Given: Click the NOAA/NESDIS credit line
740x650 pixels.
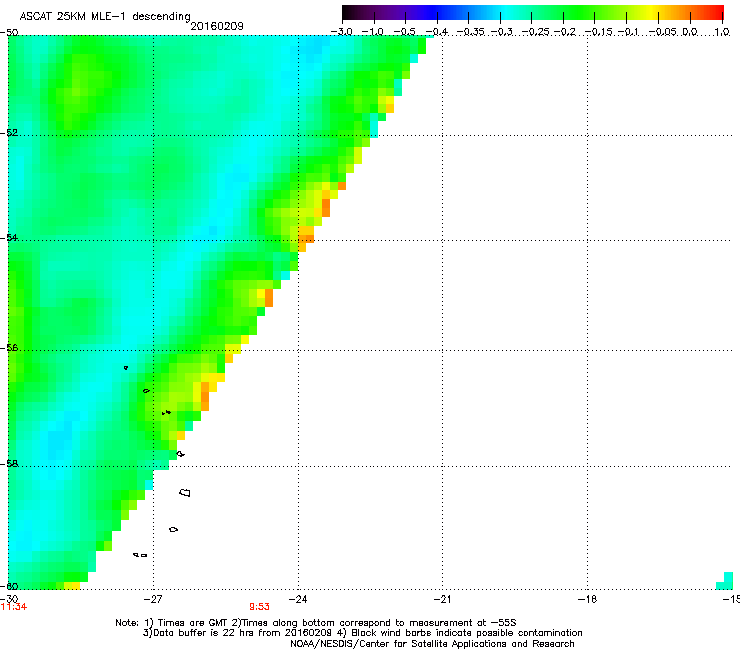Looking at the screenshot, I should tap(432, 644).
